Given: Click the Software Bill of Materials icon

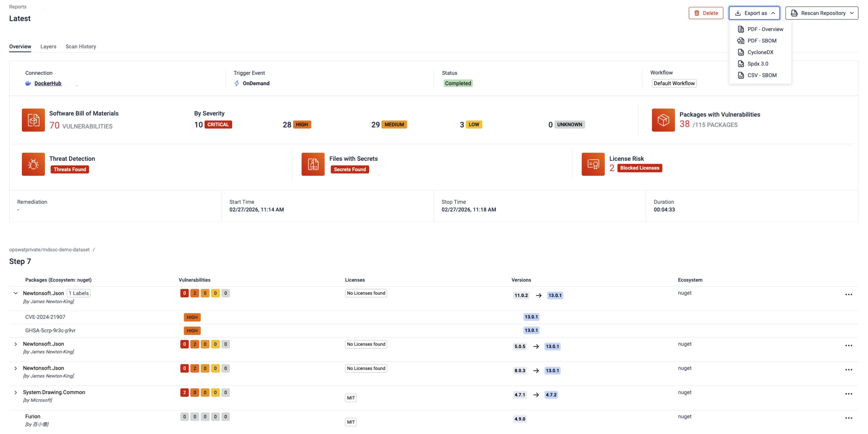Looking at the screenshot, I should [x=33, y=120].
